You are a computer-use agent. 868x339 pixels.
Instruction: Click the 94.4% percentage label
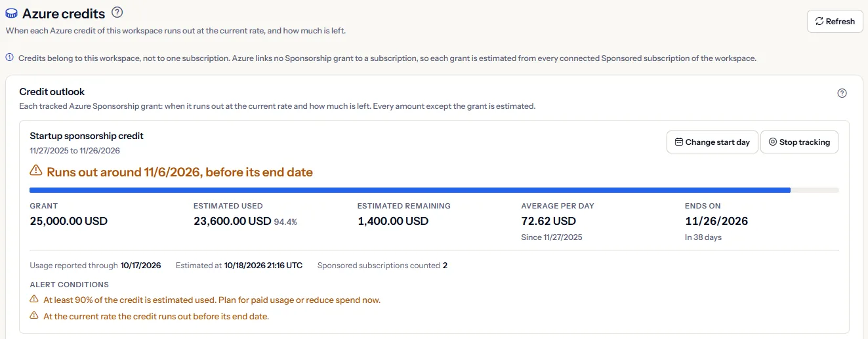(x=285, y=222)
